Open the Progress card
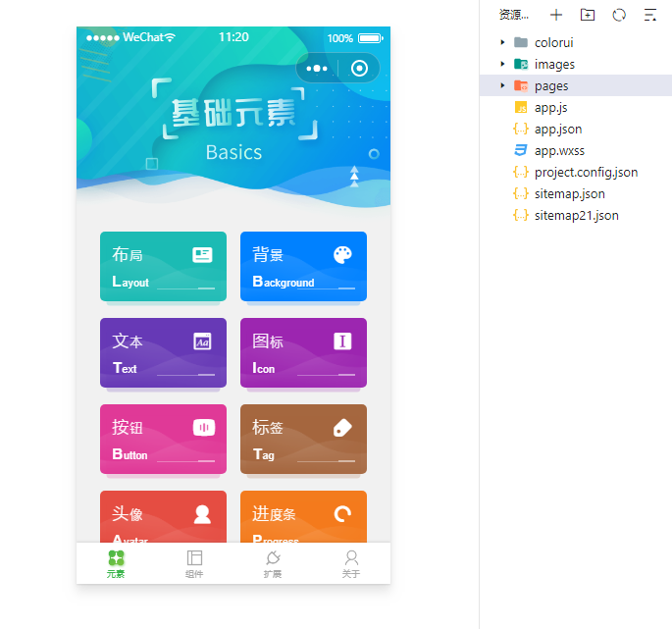Viewport: 672px width, 629px height. tap(303, 516)
